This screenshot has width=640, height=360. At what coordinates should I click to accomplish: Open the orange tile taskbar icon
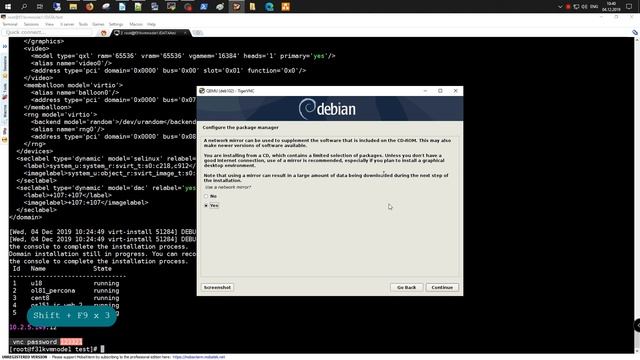(285, 7)
